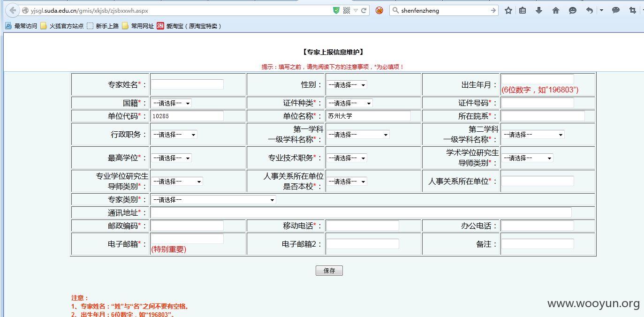
Task: Open the 最常访问 bookmark
Action: pos(21,26)
